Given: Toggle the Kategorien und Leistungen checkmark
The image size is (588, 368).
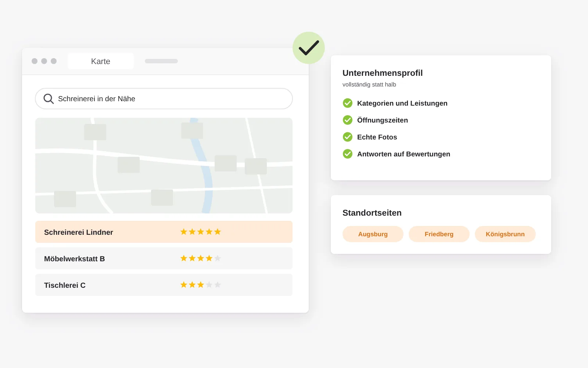Looking at the screenshot, I should click(x=348, y=103).
